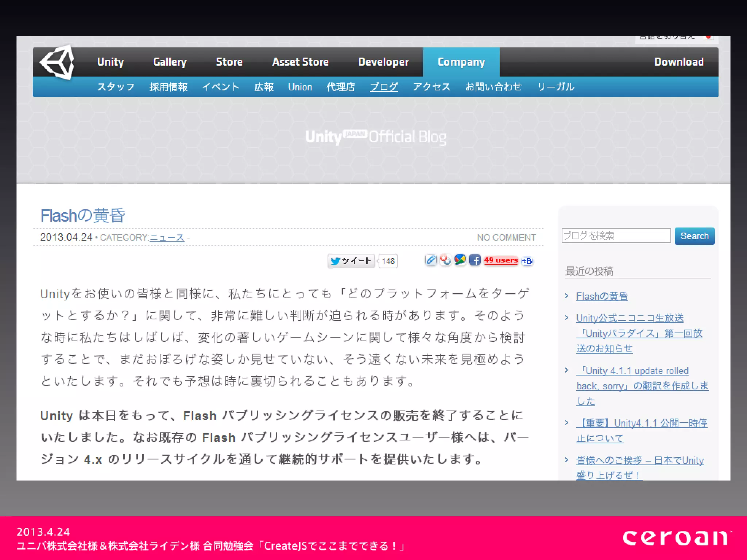Click the NO COMMENT link
Screen dimensions: 747x560
click(x=506, y=238)
